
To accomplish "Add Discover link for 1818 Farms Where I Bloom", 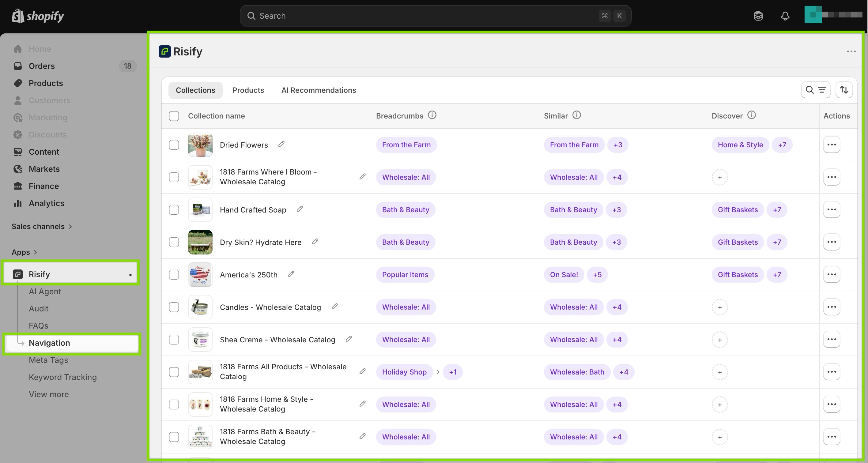I will point(720,178).
